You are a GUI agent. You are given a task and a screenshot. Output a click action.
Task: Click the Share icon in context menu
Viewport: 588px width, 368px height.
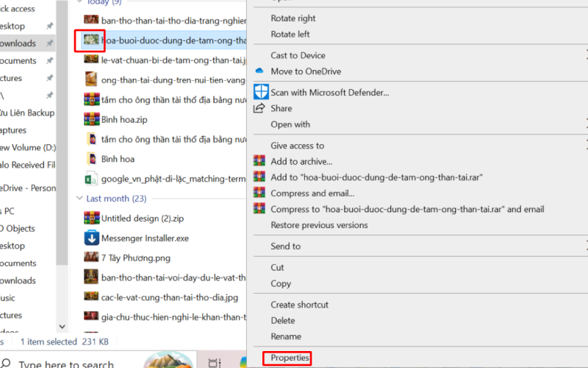pos(259,108)
